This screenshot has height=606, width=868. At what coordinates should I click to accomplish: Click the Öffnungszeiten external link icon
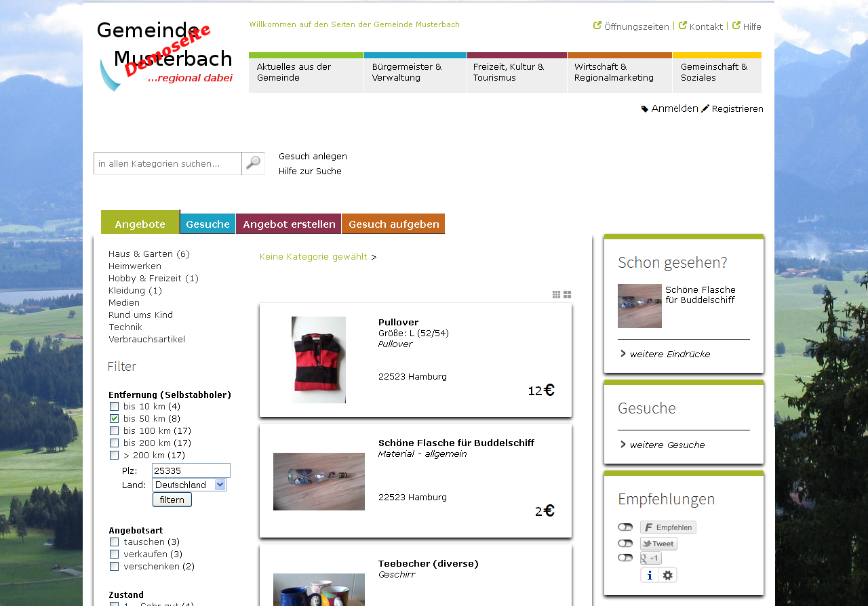click(x=597, y=25)
